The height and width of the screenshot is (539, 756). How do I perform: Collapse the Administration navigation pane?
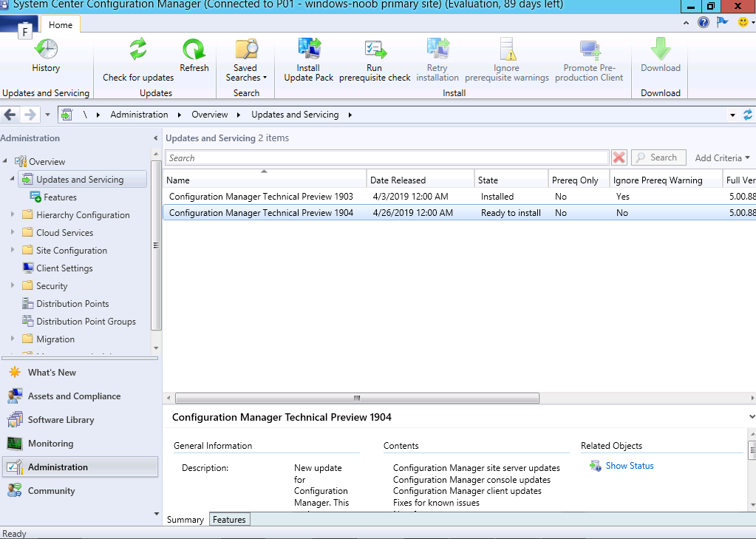click(155, 138)
